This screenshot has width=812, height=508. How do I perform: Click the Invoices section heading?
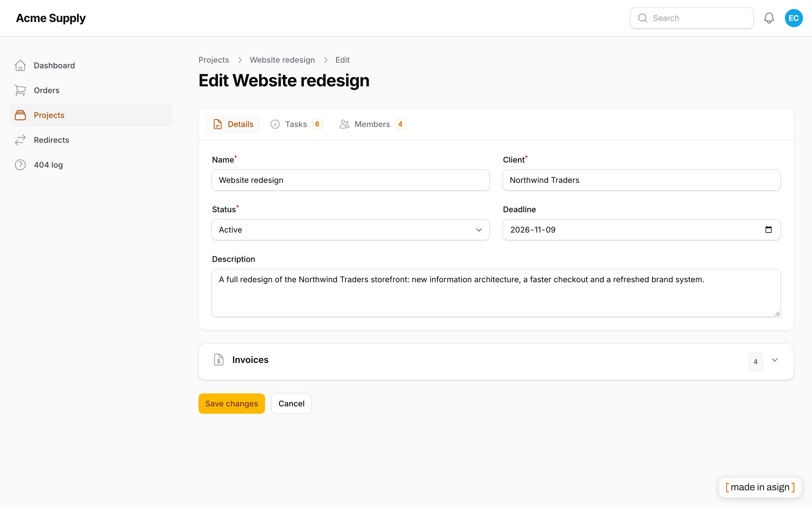click(x=250, y=360)
